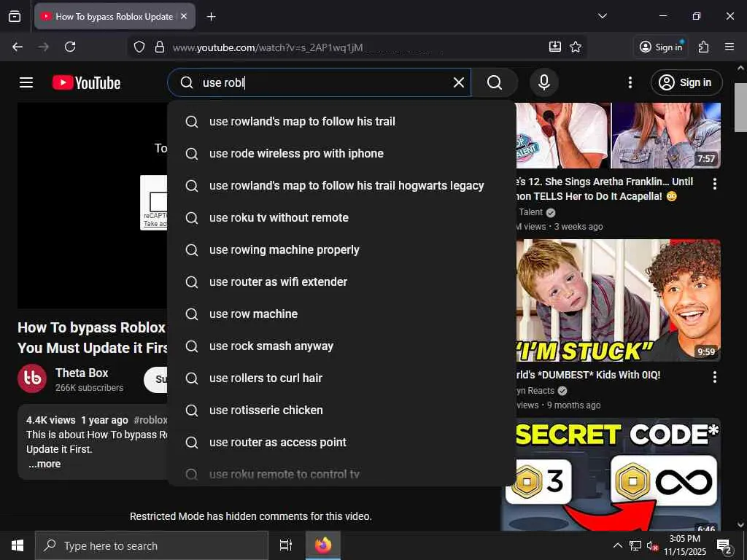This screenshot has width=747, height=560.
Task: Submit search with the magnifier button
Action: click(495, 82)
